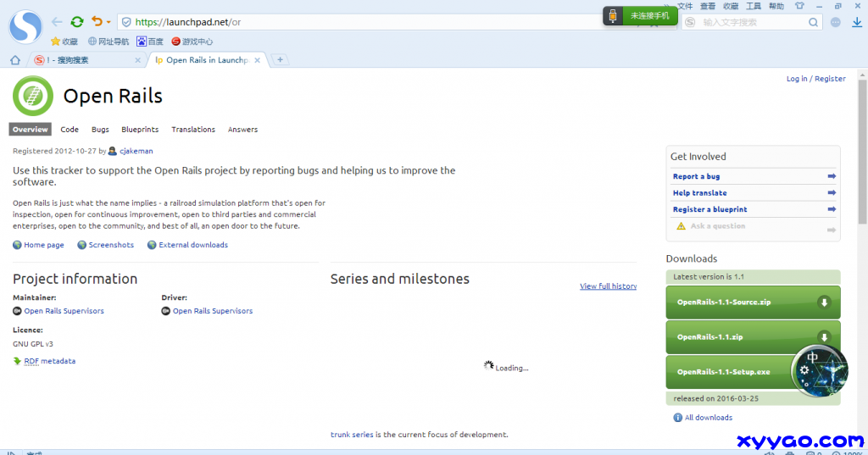Viewport: 868px width, 455px height.
Task: Download OpenRails-1.1-Source.zip file
Action: (723, 302)
